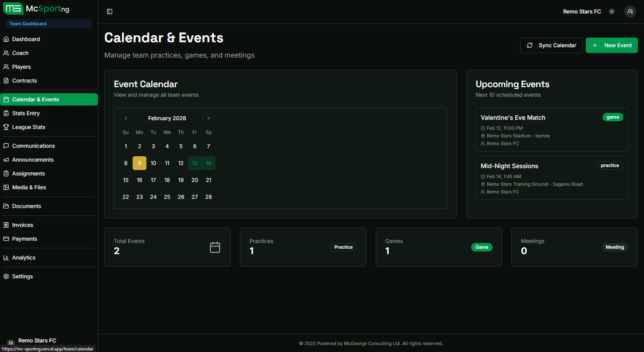
Task: Advance to next month in calendar
Action: point(209,118)
